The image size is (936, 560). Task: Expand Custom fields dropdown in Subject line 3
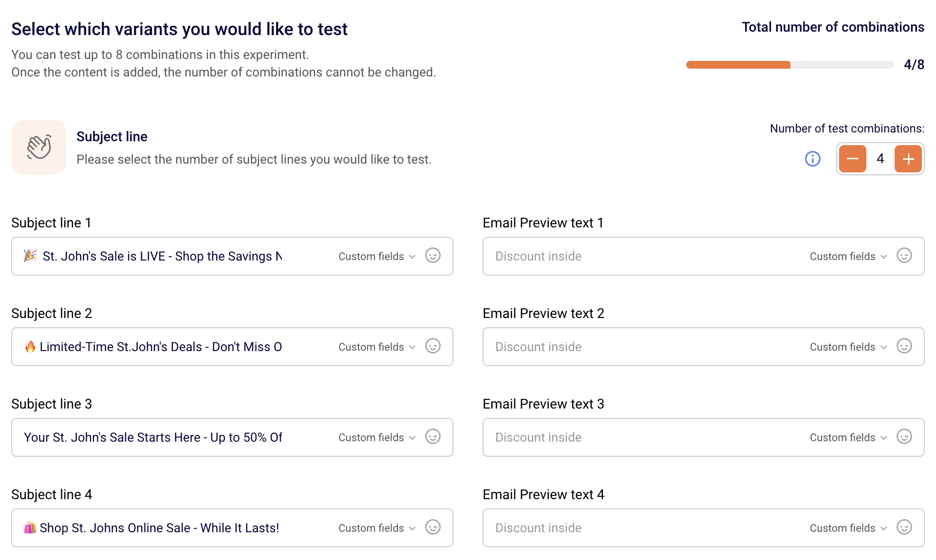coord(376,437)
